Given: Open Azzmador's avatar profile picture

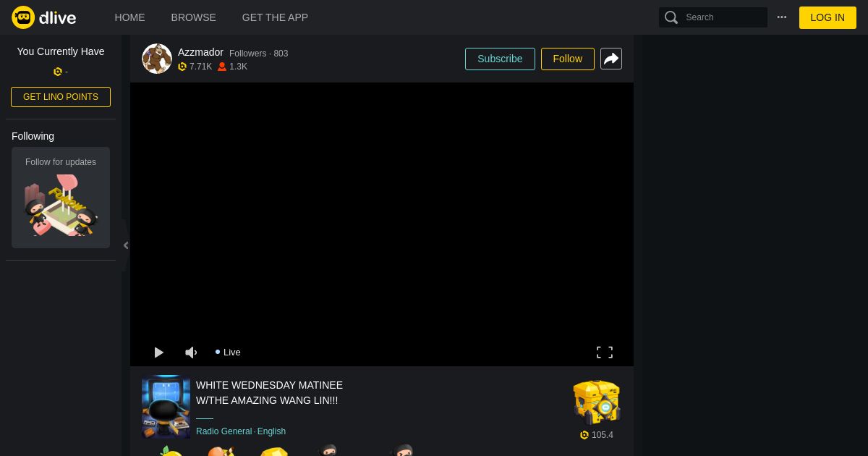Looking at the screenshot, I should [x=157, y=59].
